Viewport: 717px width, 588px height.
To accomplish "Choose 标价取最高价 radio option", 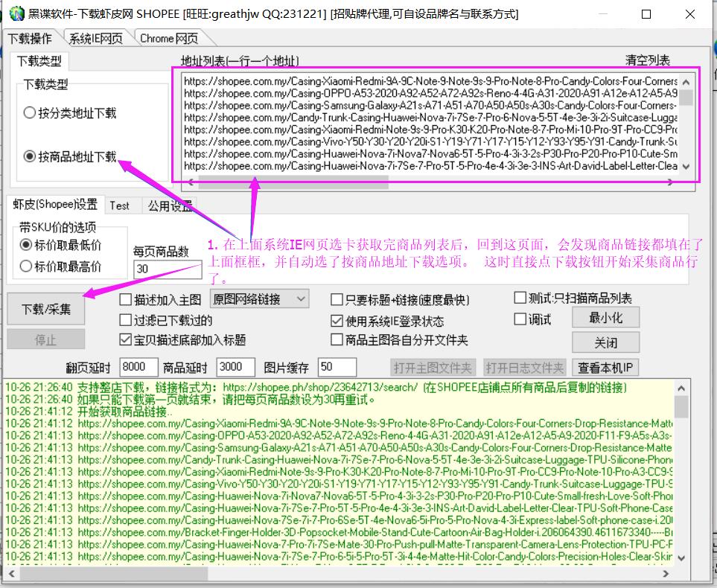I will pos(60,266).
